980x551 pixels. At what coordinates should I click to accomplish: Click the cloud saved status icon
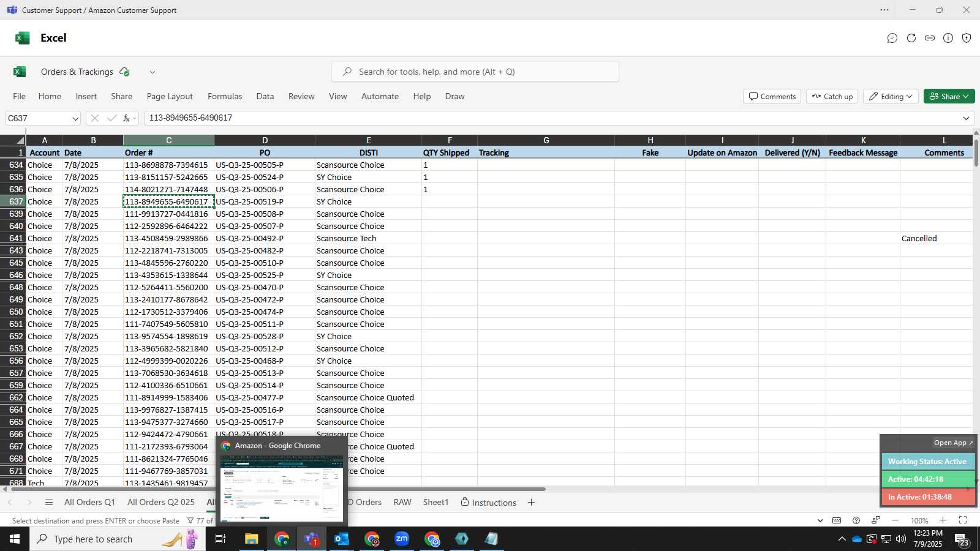[x=124, y=72]
